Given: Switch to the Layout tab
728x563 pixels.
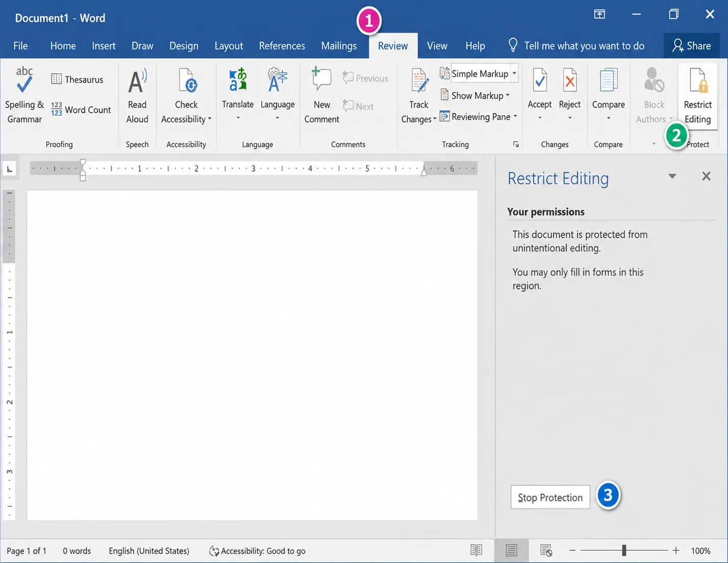Looking at the screenshot, I should [229, 45].
